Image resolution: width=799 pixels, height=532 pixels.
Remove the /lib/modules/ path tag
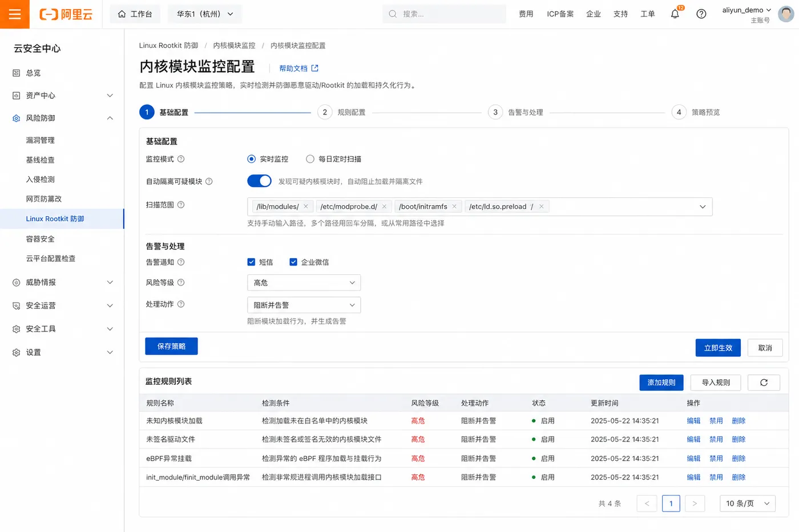coord(306,206)
